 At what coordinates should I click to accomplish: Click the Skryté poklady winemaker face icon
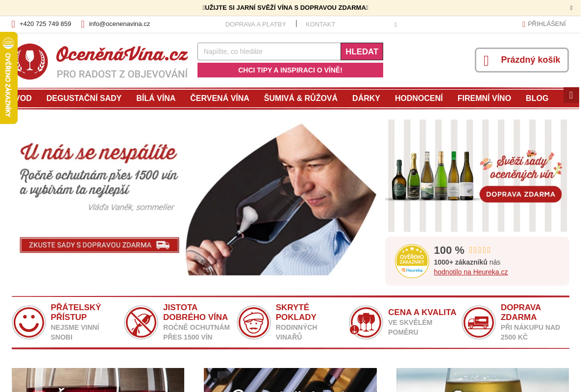coord(254,322)
